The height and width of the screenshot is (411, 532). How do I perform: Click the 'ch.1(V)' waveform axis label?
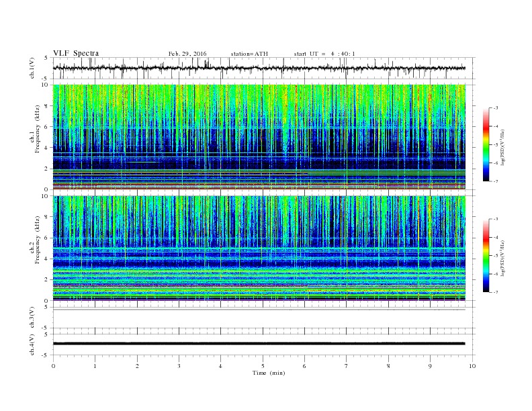pos(32,68)
